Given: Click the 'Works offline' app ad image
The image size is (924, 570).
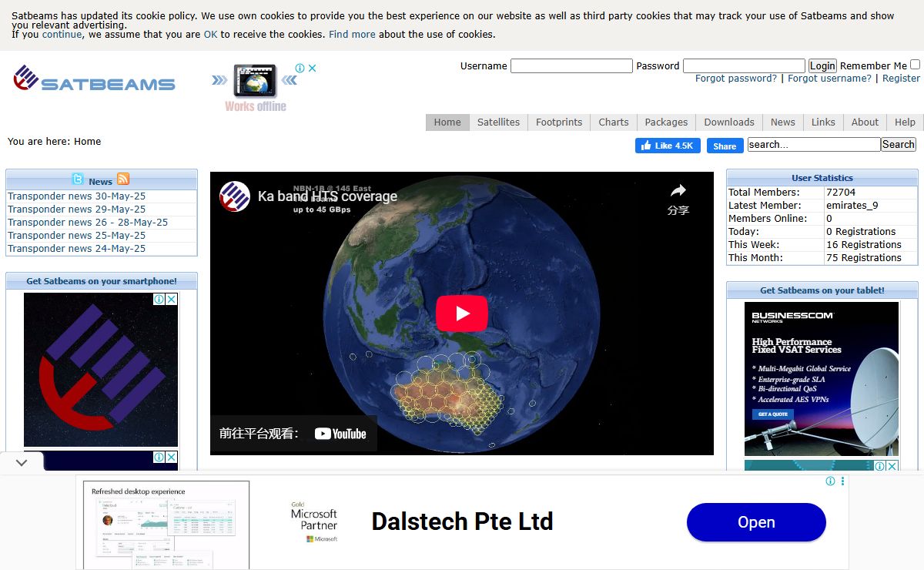Looking at the screenshot, I should click(255, 88).
